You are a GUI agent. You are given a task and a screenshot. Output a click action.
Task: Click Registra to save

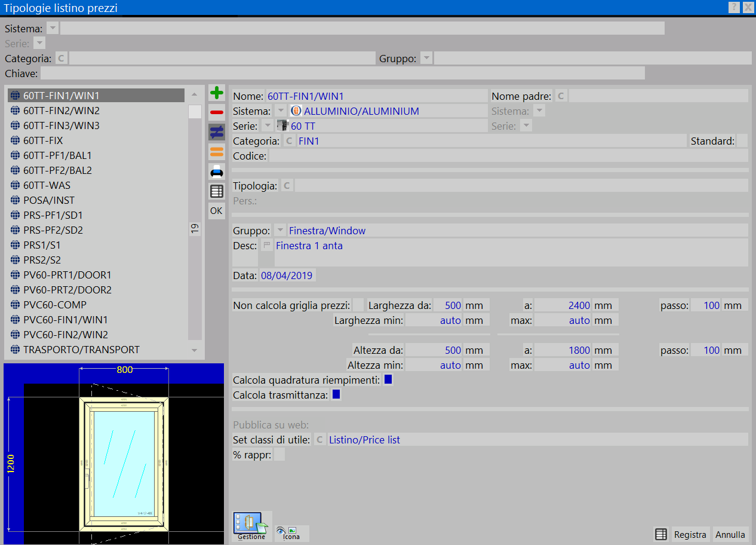[x=690, y=535]
